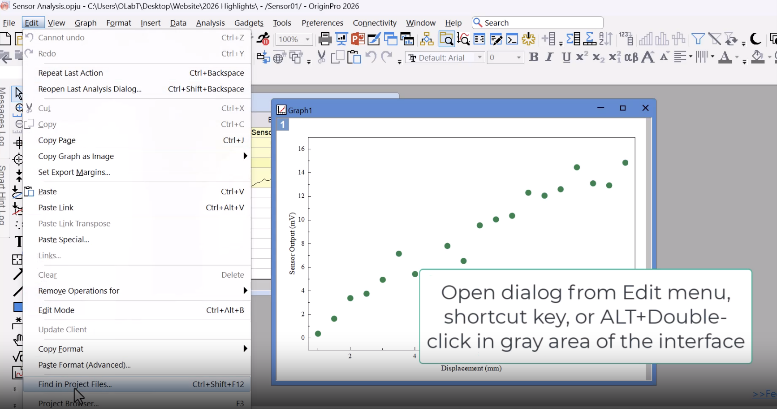
Task: Click the Italic formatting icon
Action: pyautogui.click(x=549, y=57)
